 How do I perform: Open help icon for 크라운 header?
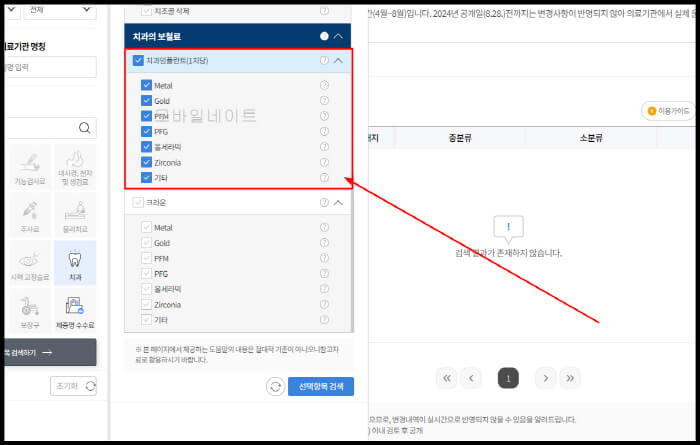click(324, 203)
